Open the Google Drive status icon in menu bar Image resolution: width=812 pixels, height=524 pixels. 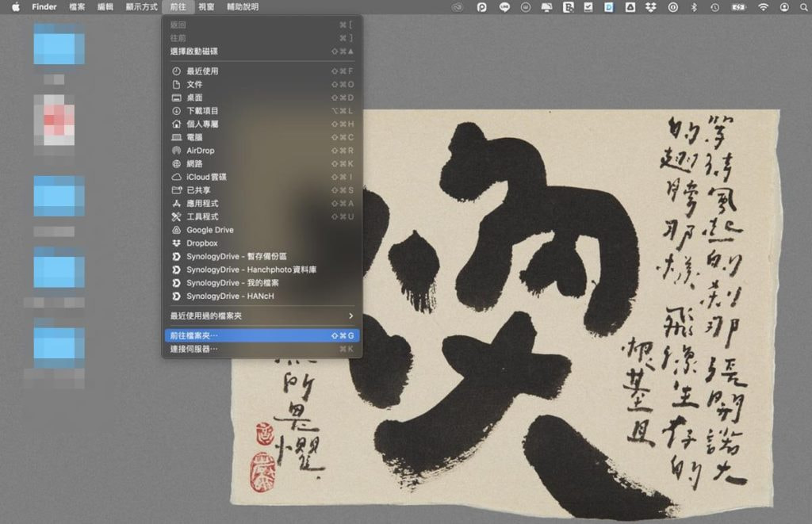[630, 7]
